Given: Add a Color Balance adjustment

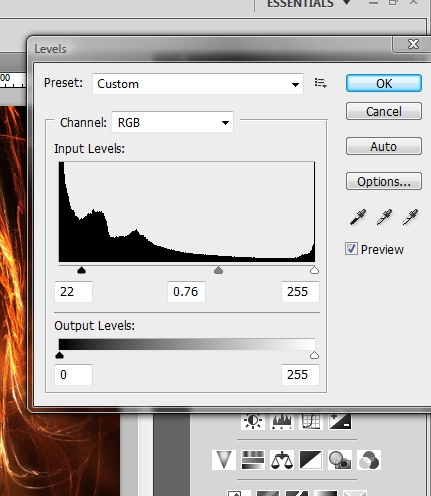Looking at the screenshot, I should (x=282, y=460).
